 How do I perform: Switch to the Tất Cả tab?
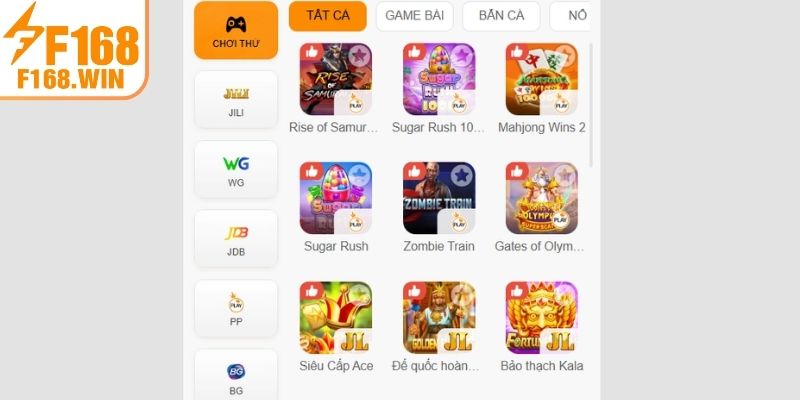[x=328, y=16]
